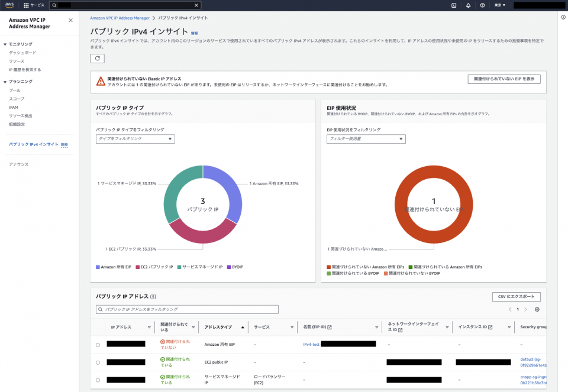568x392 pixels.
Task: Click the Amazon 所有 EIP legend swatch
Action: click(x=98, y=267)
